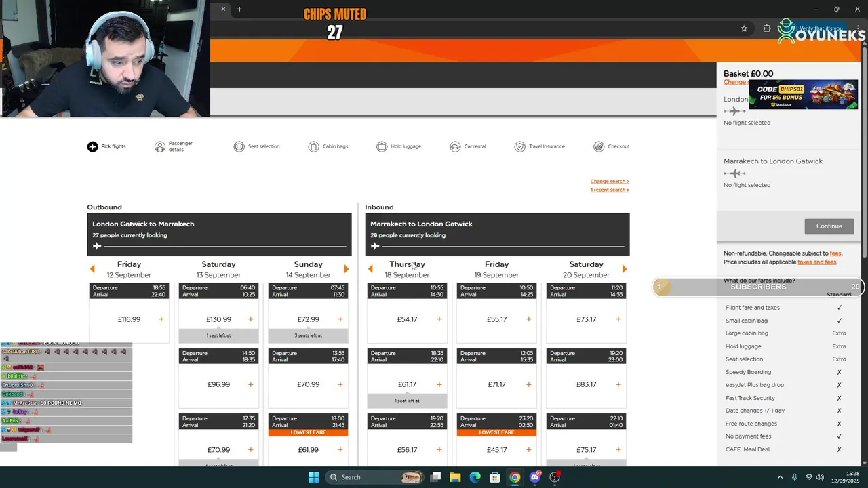Select the Travel insurance step label
This screenshot has height=488, width=868.
pos(547,146)
